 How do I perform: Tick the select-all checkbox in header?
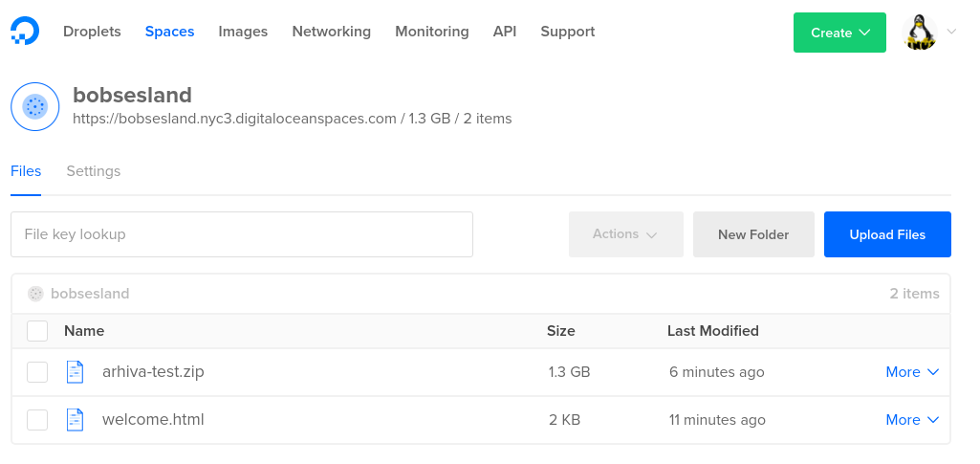coord(37,331)
